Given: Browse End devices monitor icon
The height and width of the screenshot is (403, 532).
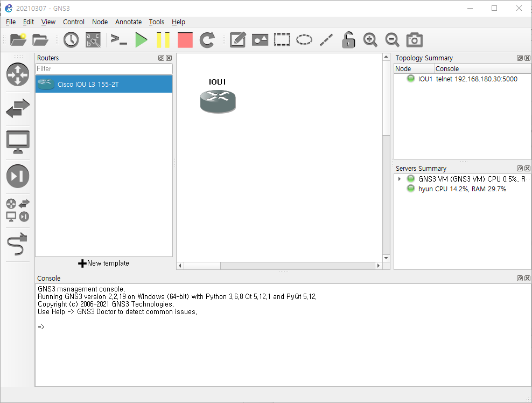Looking at the screenshot, I should coord(18,142).
